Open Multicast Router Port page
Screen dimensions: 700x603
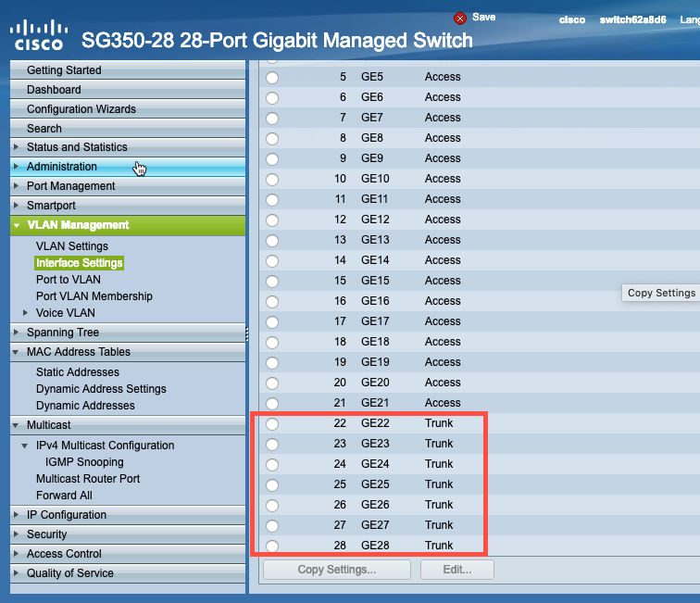pos(88,478)
